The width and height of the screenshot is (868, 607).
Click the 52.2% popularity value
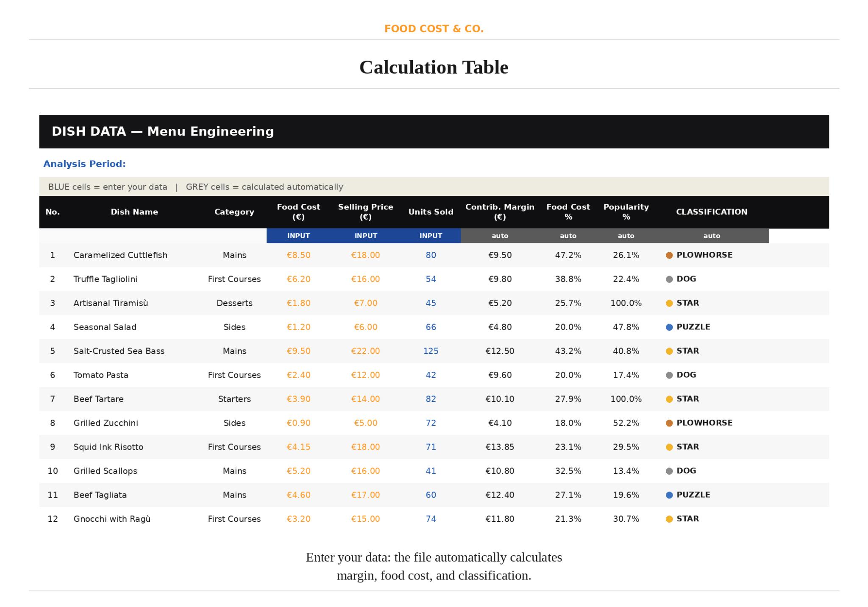click(626, 423)
